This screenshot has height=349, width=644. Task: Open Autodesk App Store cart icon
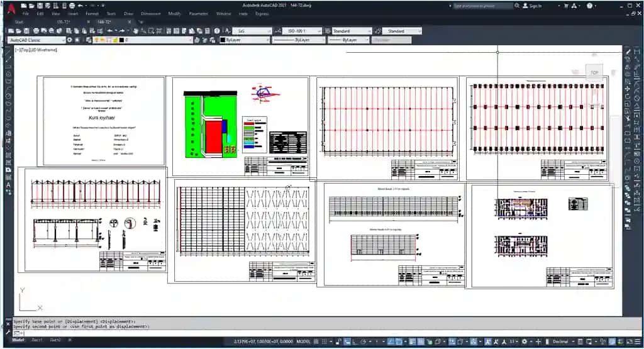(566, 6)
